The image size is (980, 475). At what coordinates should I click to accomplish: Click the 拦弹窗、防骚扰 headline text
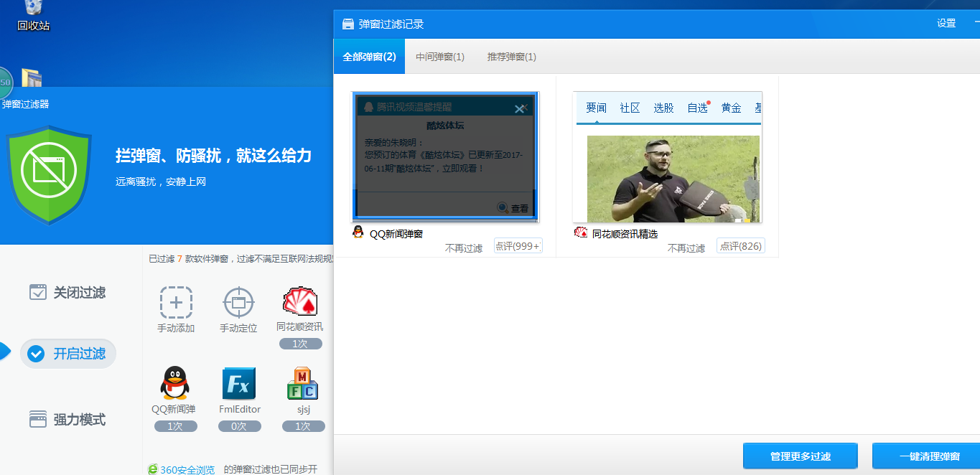click(214, 155)
